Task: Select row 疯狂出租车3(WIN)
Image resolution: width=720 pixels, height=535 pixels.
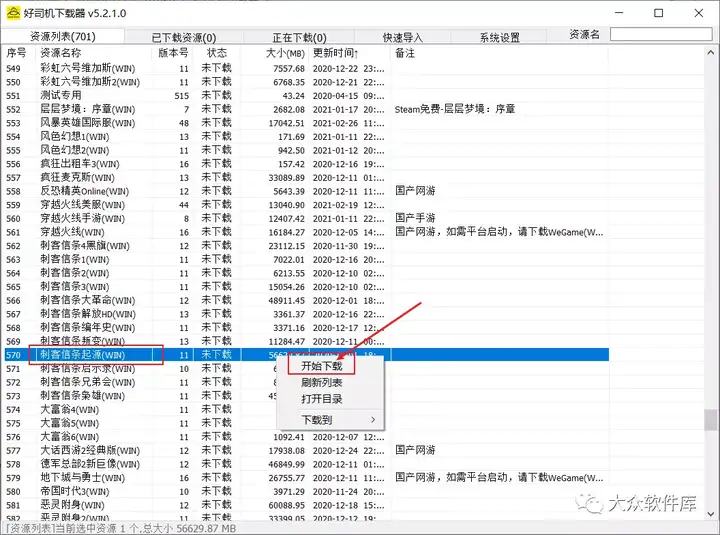Action: [307, 164]
